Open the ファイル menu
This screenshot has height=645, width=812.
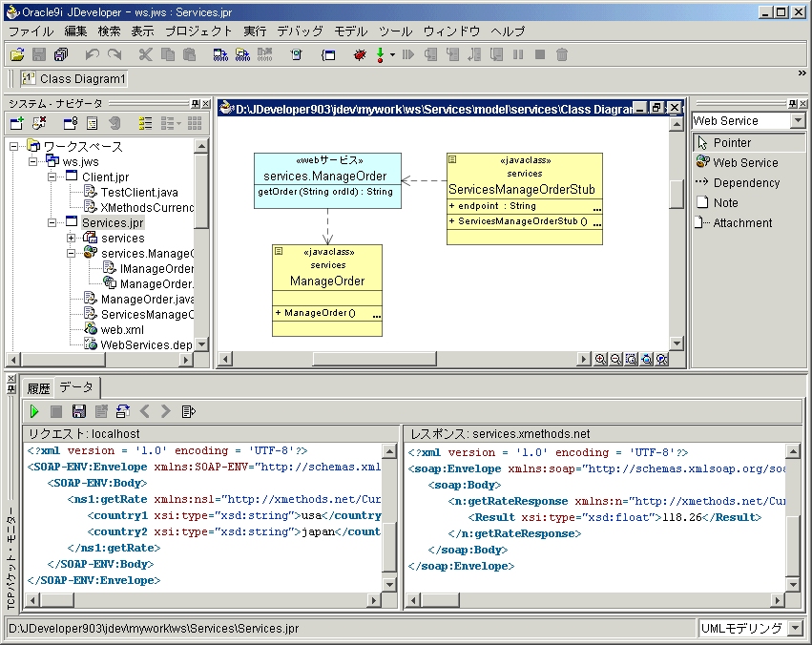[x=31, y=31]
